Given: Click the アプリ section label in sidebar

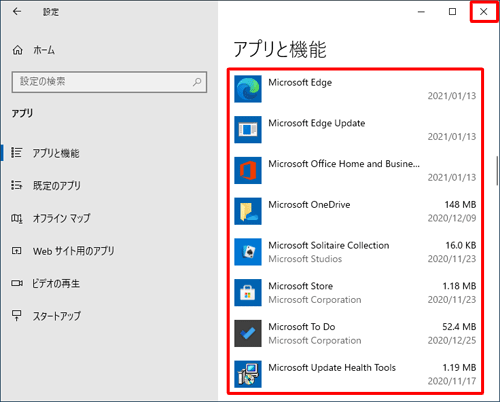Looking at the screenshot, I should pyautogui.click(x=22, y=113).
